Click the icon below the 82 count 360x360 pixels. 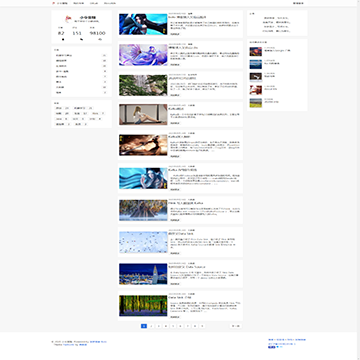tap(63, 39)
